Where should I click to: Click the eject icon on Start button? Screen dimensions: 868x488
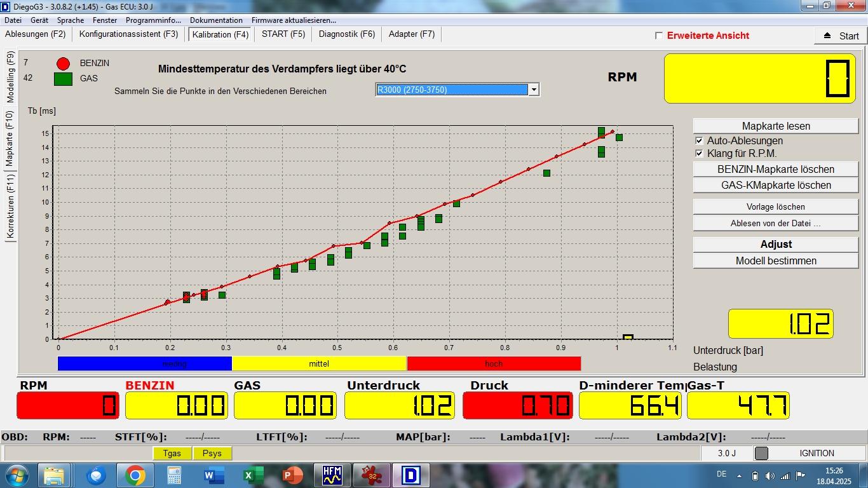(x=827, y=36)
